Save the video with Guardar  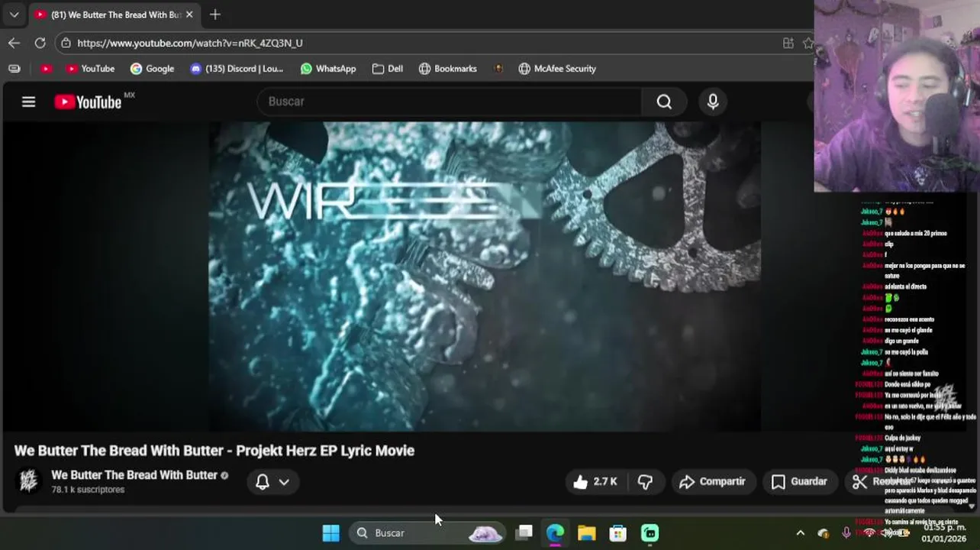(799, 481)
